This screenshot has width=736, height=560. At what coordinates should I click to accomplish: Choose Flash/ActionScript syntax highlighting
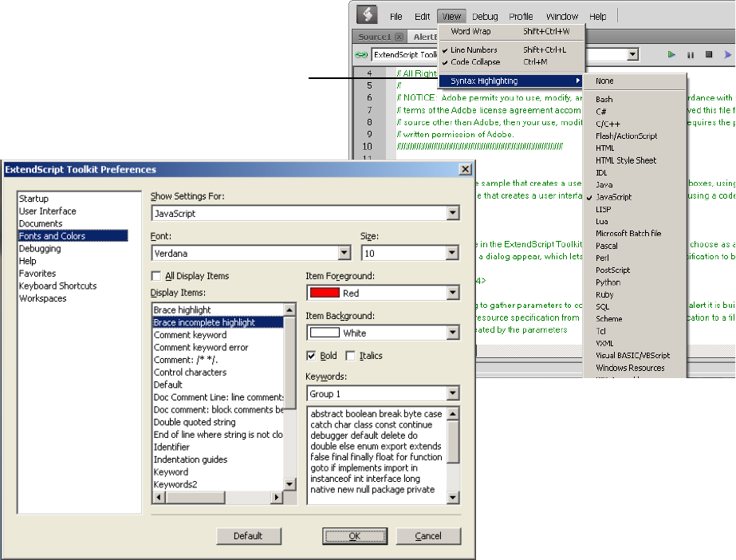[x=634, y=136]
